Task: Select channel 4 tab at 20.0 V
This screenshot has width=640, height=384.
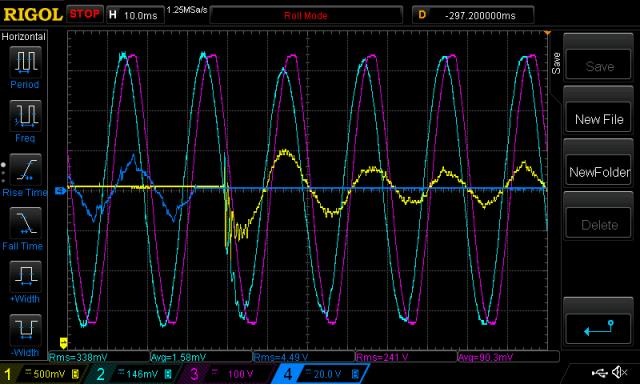Action: tap(320, 374)
